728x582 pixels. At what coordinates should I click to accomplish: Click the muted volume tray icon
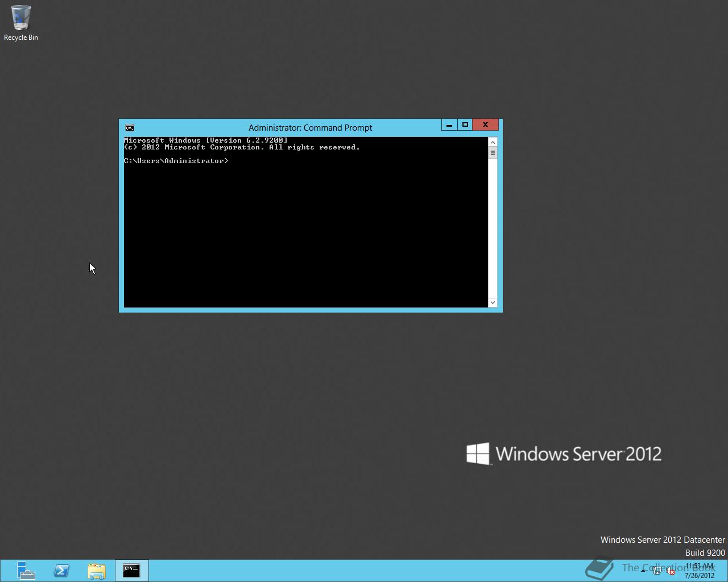(671, 571)
